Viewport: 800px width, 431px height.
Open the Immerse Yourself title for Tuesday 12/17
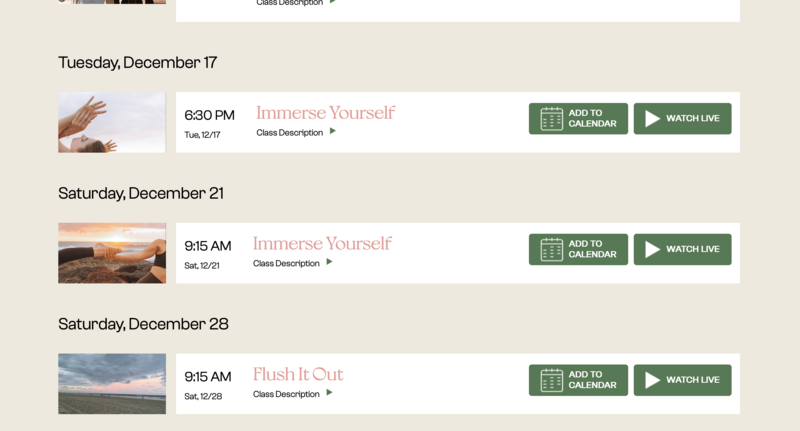tap(326, 113)
